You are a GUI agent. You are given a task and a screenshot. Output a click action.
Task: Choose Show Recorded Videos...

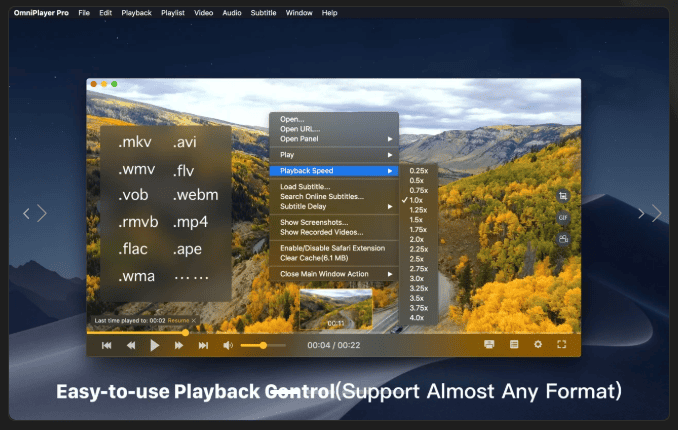[333, 232]
